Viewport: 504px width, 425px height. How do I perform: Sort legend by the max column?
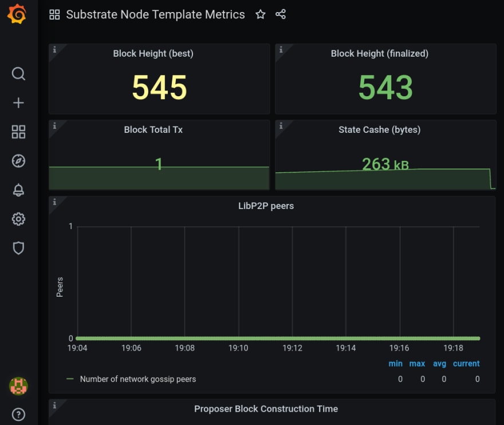point(417,364)
